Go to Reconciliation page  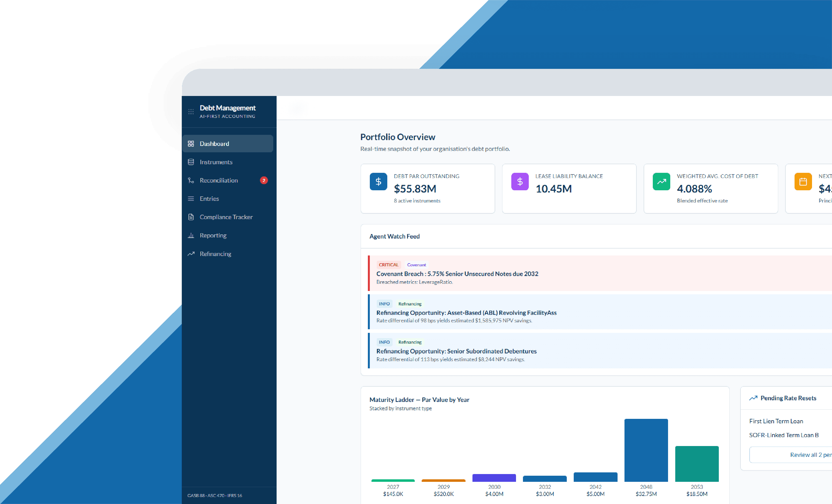tap(227, 180)
